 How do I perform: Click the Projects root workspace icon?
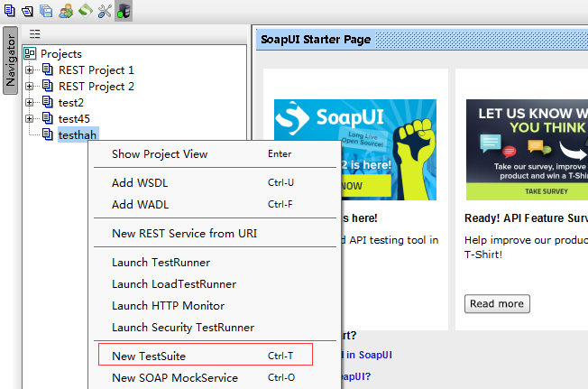click(30, 53)
